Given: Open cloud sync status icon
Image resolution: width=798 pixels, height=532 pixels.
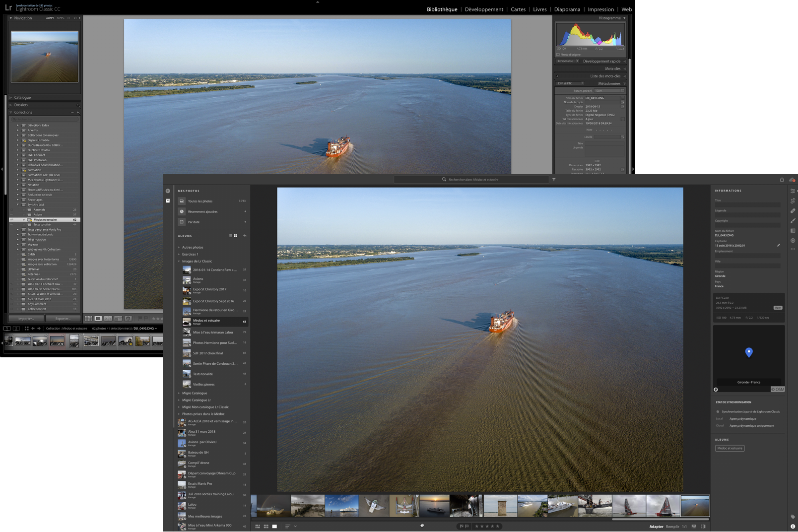Looking at the screenshot, I should coord(792,180).
